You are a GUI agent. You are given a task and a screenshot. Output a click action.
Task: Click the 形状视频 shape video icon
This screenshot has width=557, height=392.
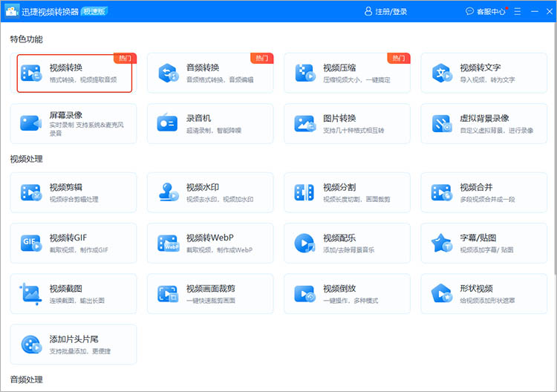442,294
